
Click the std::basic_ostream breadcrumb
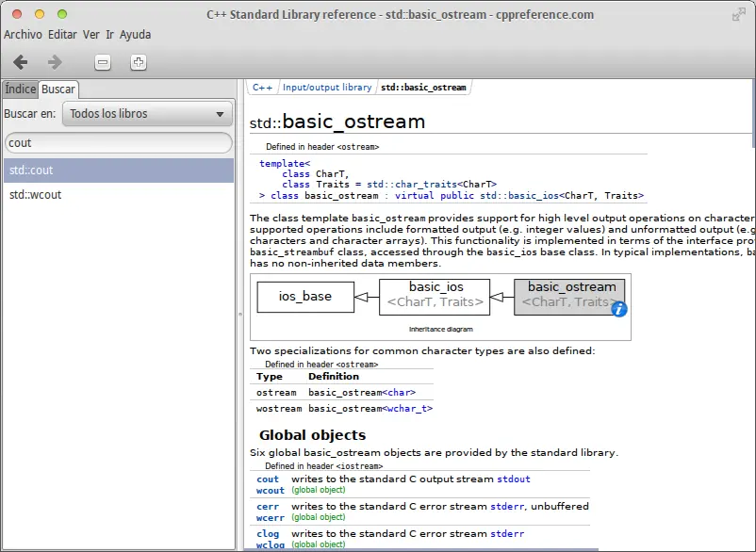(423, 88)
